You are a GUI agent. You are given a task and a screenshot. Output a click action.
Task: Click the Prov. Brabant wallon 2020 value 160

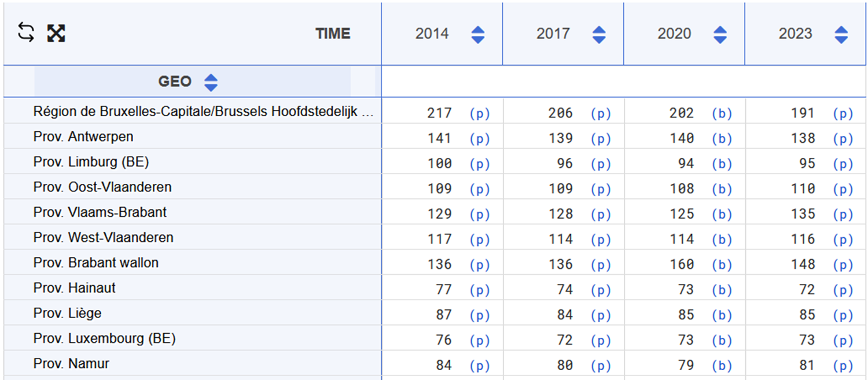[682, 264]
